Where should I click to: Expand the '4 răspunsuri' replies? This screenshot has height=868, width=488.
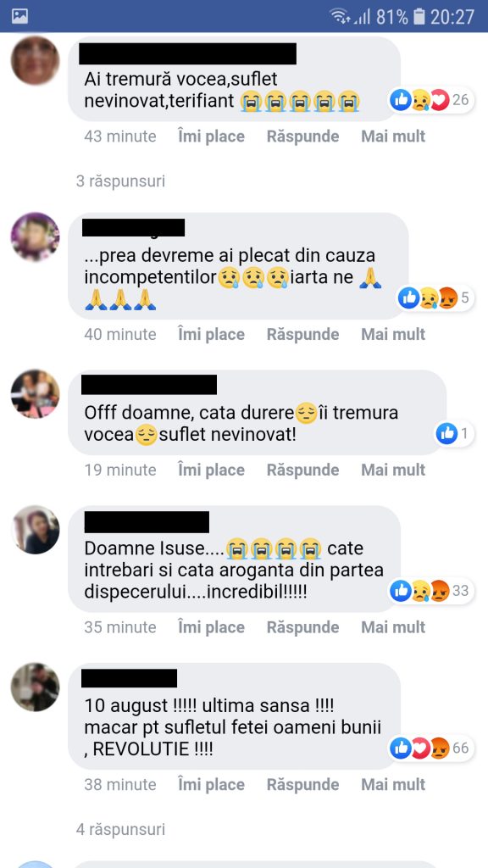coord(120,829)
